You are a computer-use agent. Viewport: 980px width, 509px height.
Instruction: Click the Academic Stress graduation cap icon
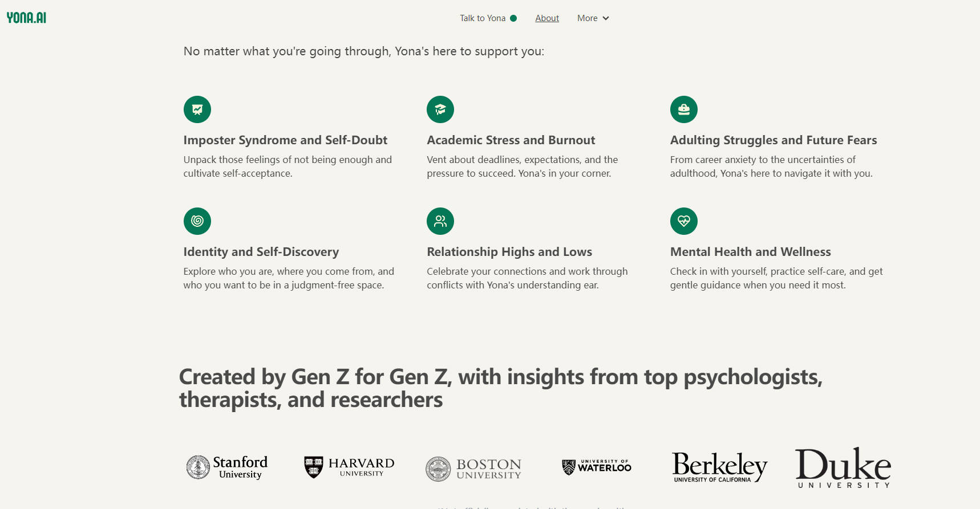pos(440,109)
